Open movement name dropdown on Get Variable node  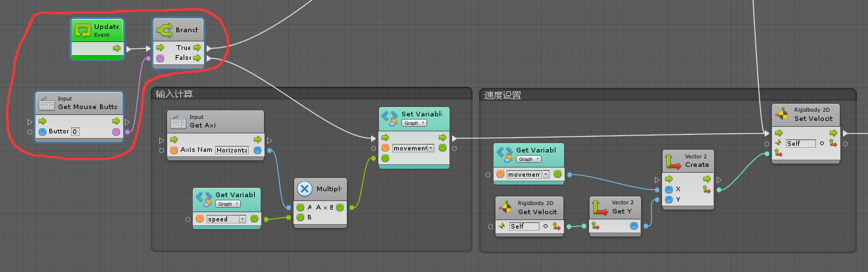coord(528,174)
